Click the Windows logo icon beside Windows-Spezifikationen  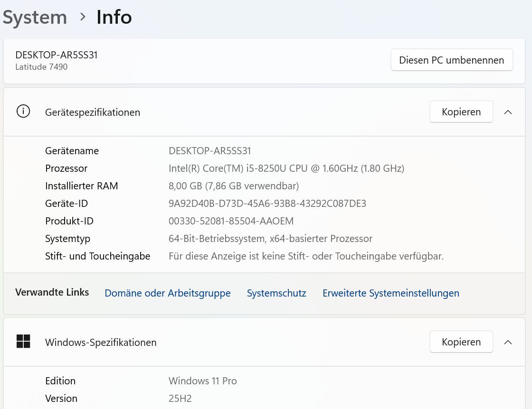[x=23, y=341]
